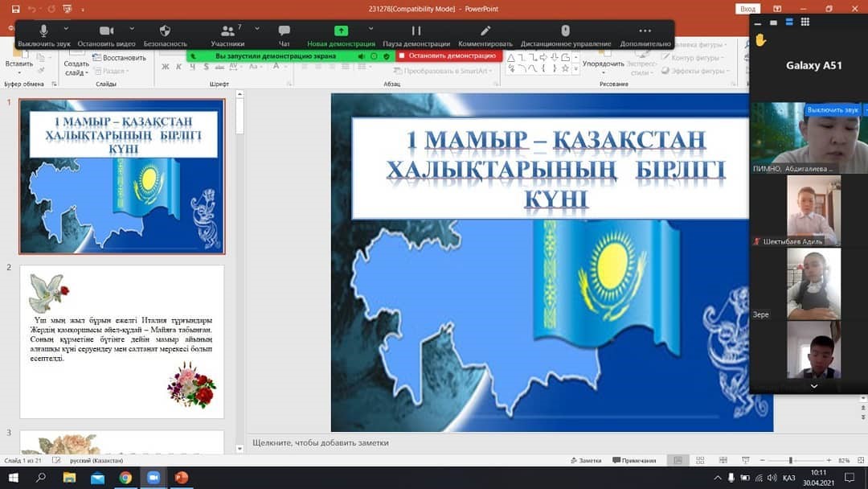Click the zoom slider handle
This screenshot has width=868, height=489.
coord(791,460)
